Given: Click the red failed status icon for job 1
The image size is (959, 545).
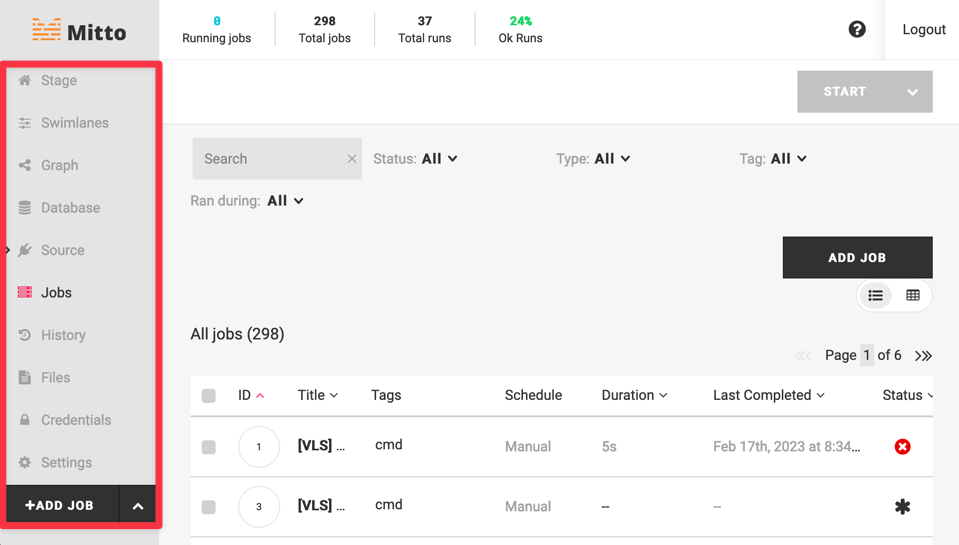Looking at the screenshot, I should pos(902,446).
